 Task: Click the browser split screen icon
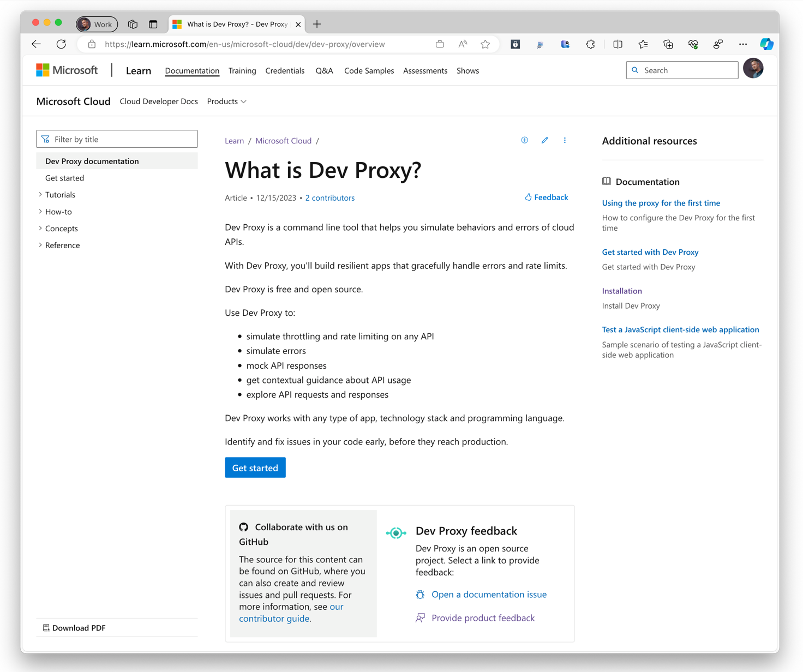pyautogui.click(x=618, y=44)
